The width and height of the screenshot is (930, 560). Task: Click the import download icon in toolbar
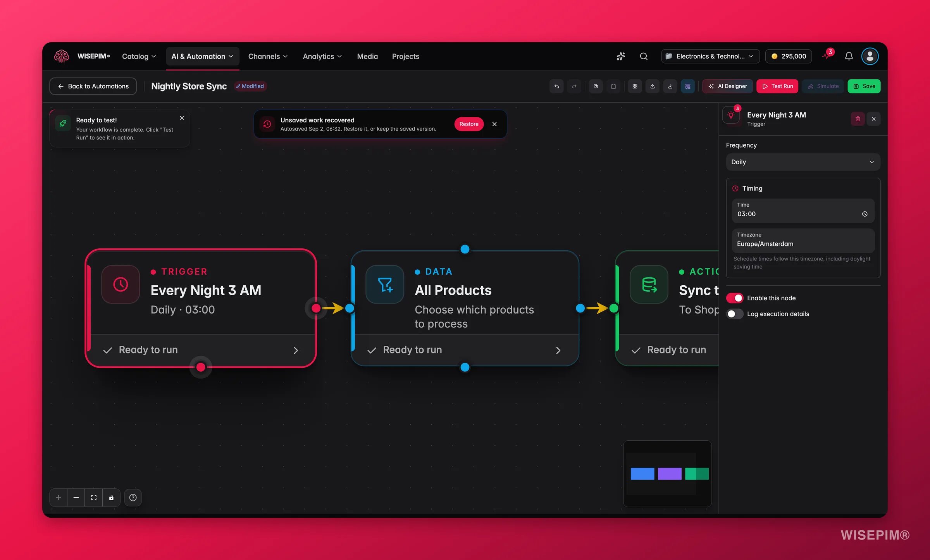[x=670, y=86]
